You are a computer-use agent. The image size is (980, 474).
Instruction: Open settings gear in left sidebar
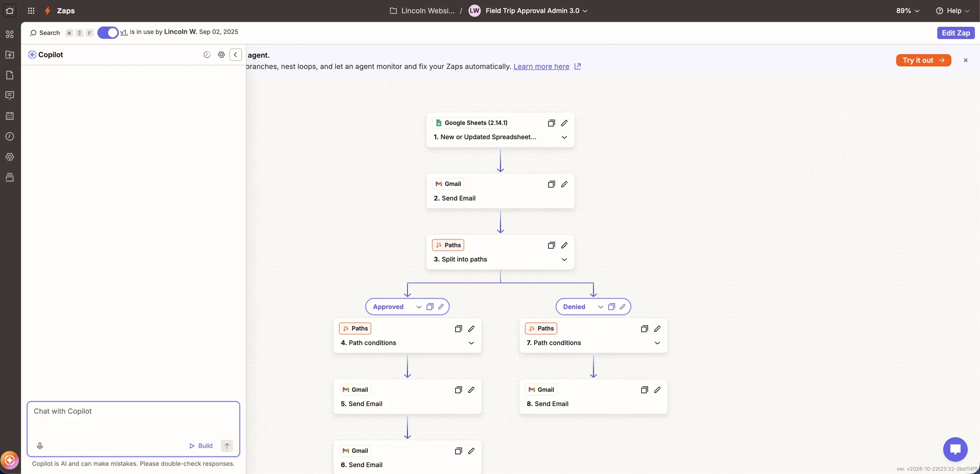pos(10,157)
